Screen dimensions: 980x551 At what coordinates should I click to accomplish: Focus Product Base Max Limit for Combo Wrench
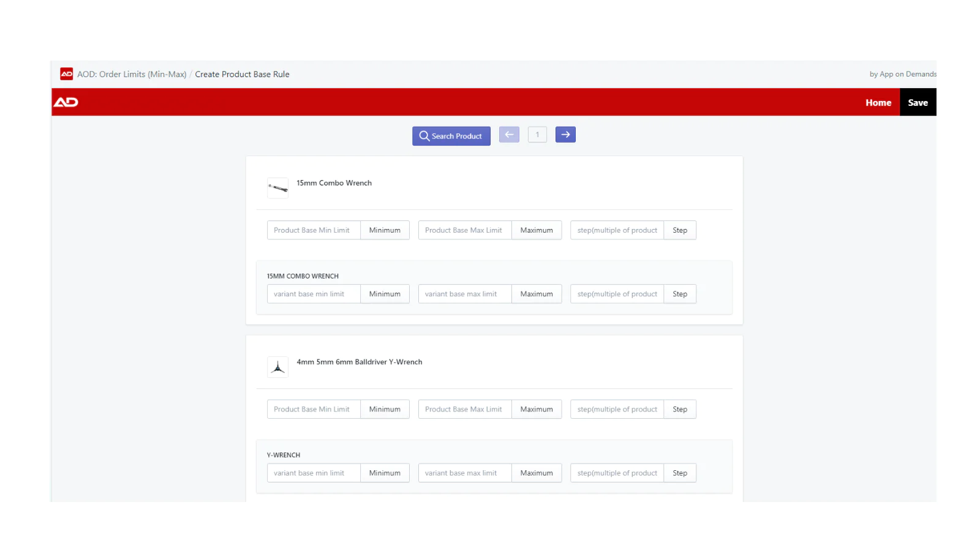pyautogui.click(x=465, y=230)
